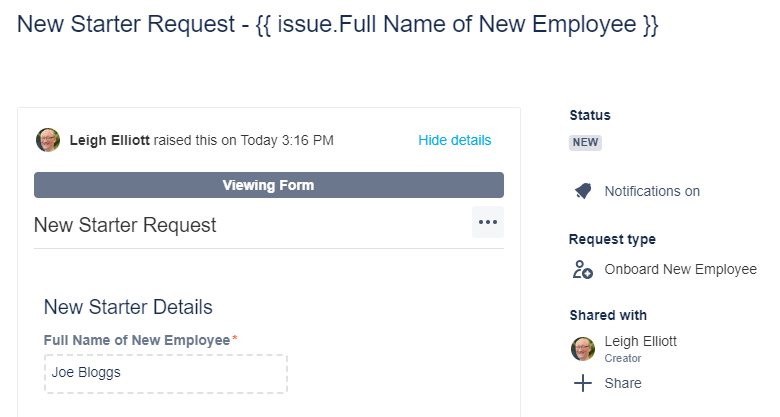Viewport: 780px width, 417px height.
Task: Click the Leigh Elliott name under Shared with
Action: [x=640, y=341]
